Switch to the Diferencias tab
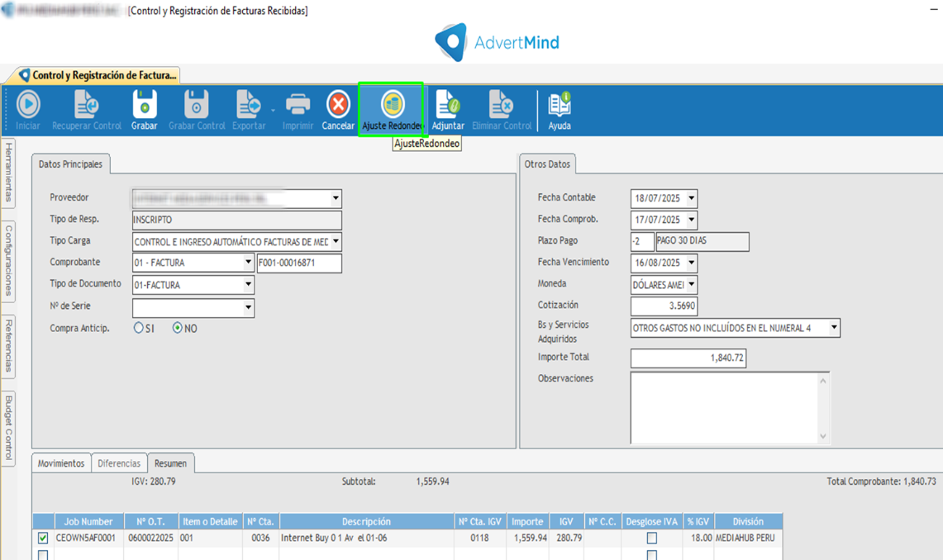Screen dimensions: 943x560 point(119,463)
